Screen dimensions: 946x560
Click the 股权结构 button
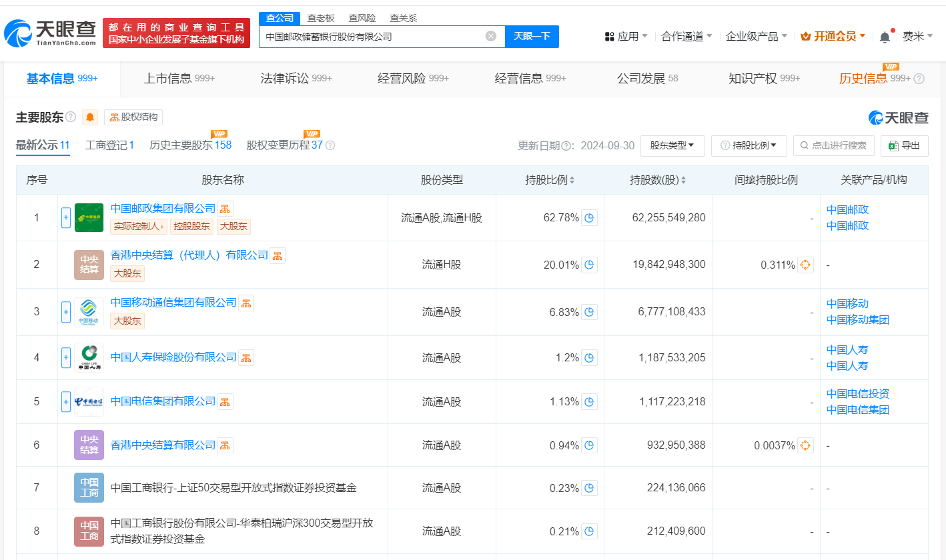tap(133, 117)
